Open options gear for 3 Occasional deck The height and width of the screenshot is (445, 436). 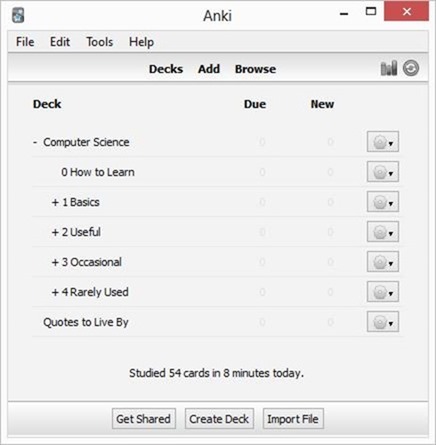pyautogui.click(x=383, y=262)
